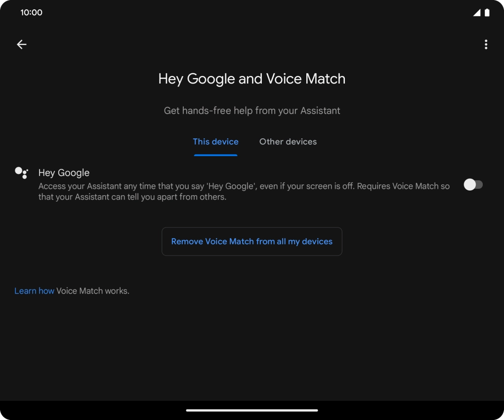Tap the grey track of the Hey Google switch
Viewport: 504px width, 420px height.
pos(479,185)
